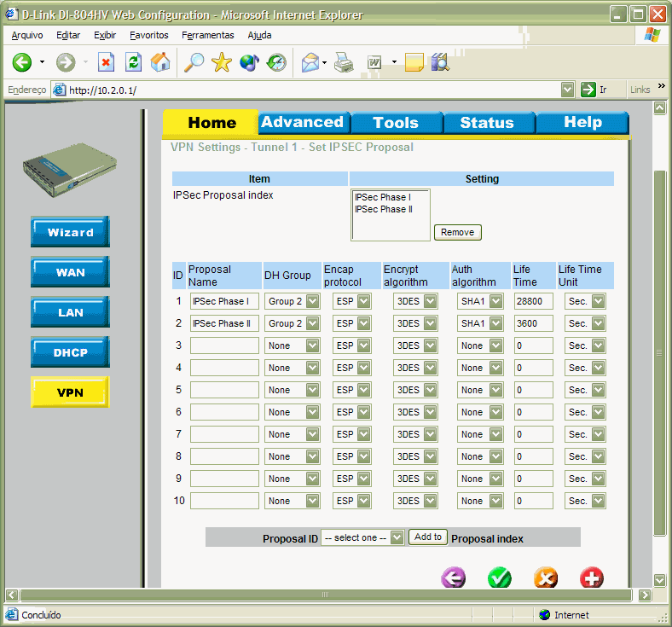Click the browser Stop icon
The width and height of the screenshot is (672, 627).
pyautogui.click(x=106, y=62)
